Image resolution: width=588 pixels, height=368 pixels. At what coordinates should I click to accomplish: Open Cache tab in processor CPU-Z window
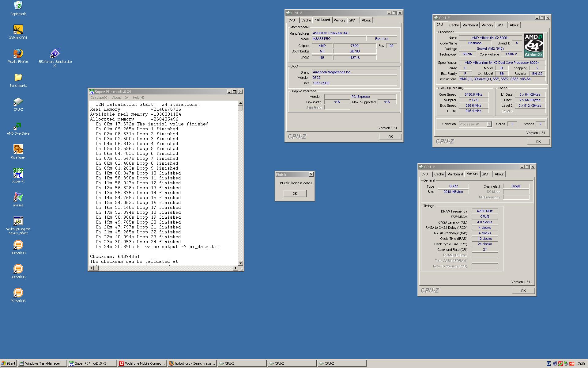[x=454, y=25]
